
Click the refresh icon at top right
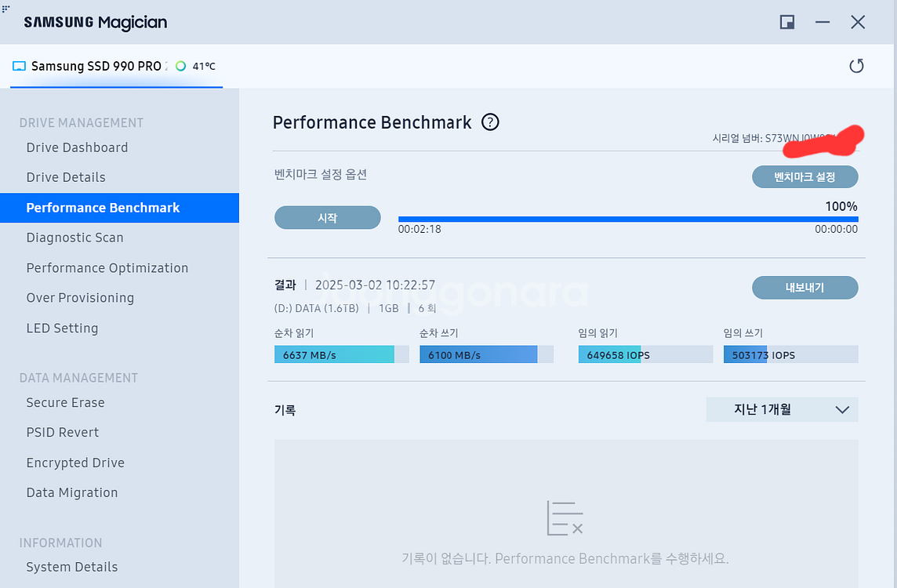coord(856,66)
